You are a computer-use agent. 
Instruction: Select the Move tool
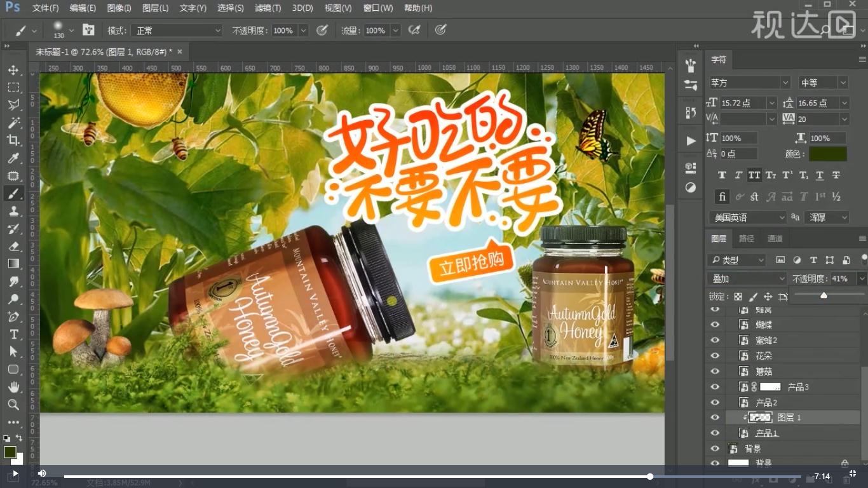[x=14, y=70]
